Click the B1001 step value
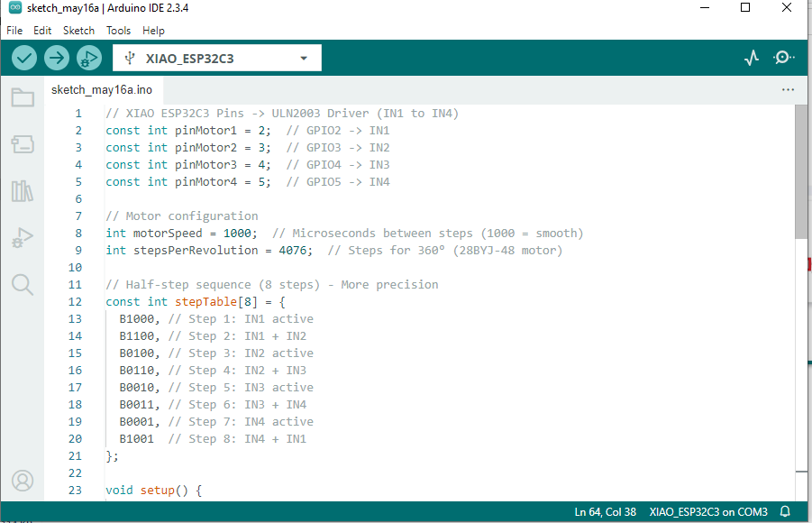Viewport: 812px width, 523px height. click(x=137, y=438)
